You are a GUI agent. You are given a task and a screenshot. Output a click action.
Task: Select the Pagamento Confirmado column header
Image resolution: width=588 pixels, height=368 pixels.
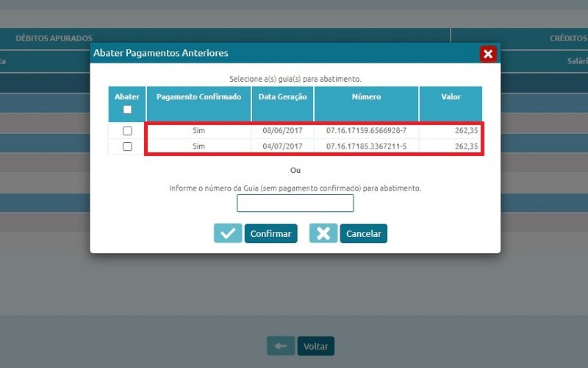coord(198,97)
